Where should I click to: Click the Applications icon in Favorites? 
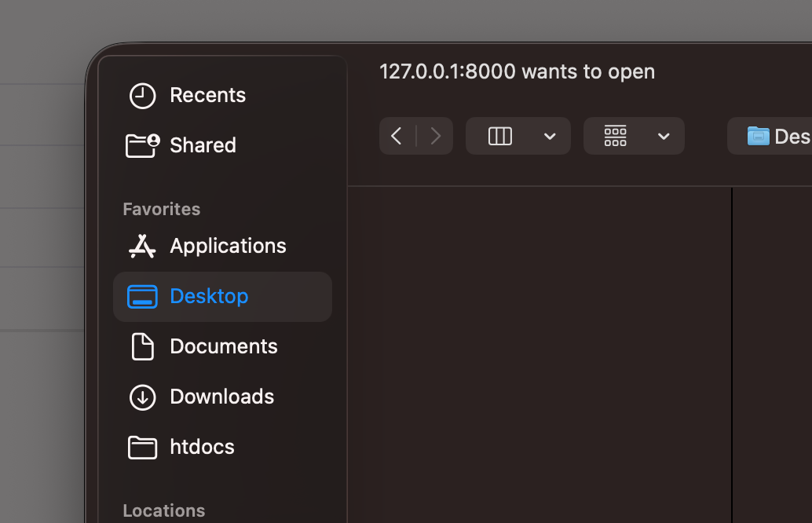pos(142,246)
